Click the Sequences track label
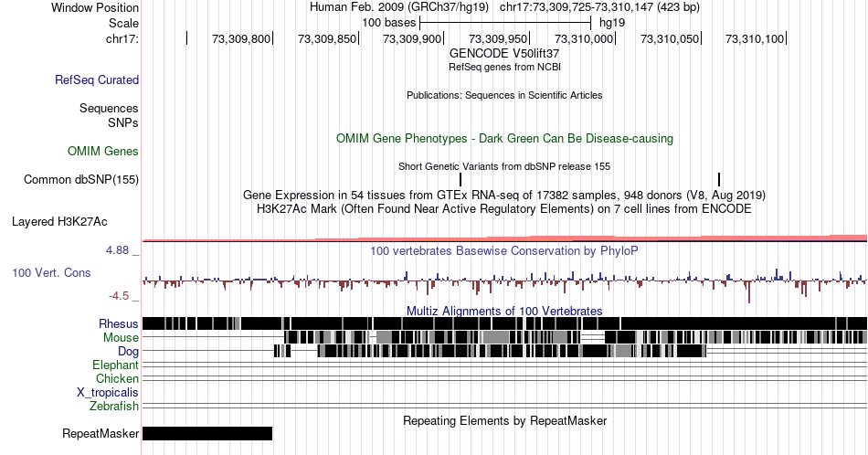The height and width of the screenshot is (455, 868). 109,108
